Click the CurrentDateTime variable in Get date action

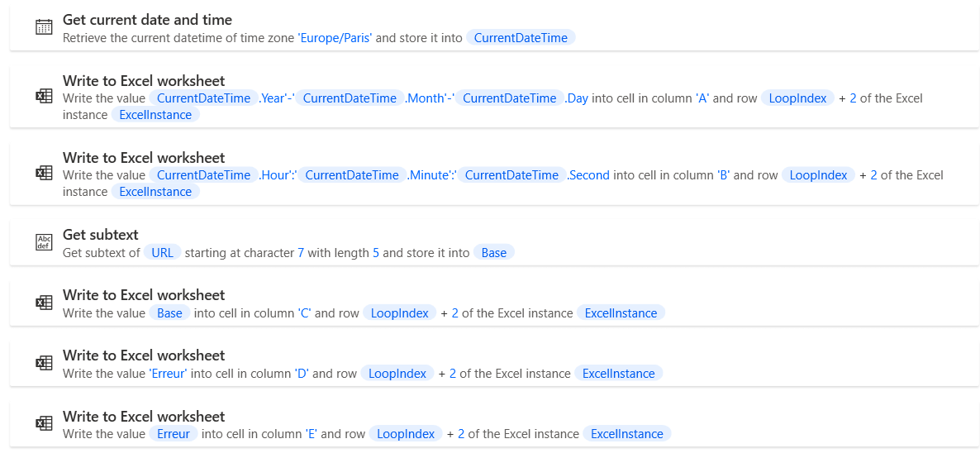[521, 38]
